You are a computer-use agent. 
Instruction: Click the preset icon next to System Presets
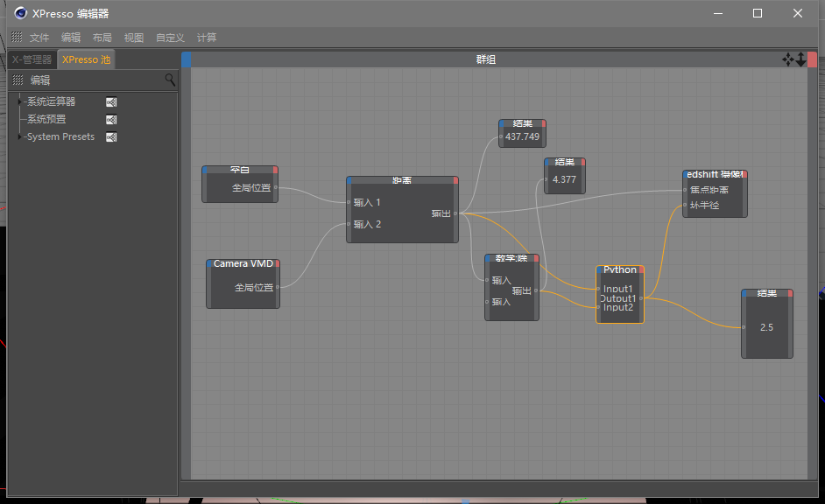pos(111,136)
